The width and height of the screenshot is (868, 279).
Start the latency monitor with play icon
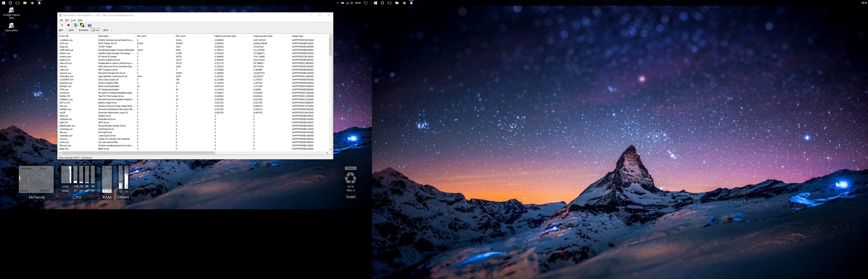coord(62,25)
